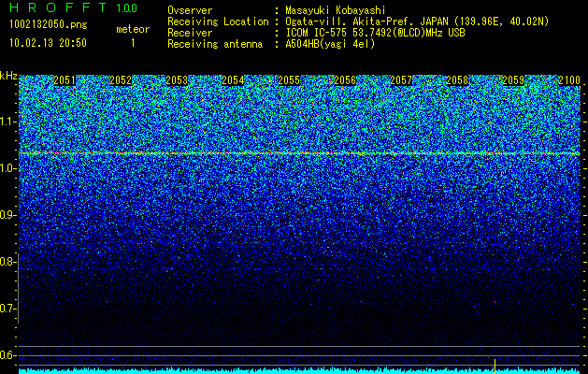This screenshot has height=374, width=588.
Task: Click the 2058 time marker
Action: [x=457, y=80]
